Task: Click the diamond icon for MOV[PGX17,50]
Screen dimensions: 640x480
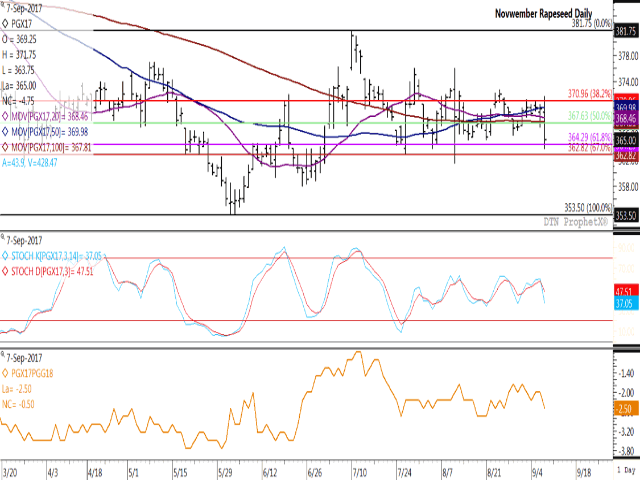Action: tap(5, 132)
